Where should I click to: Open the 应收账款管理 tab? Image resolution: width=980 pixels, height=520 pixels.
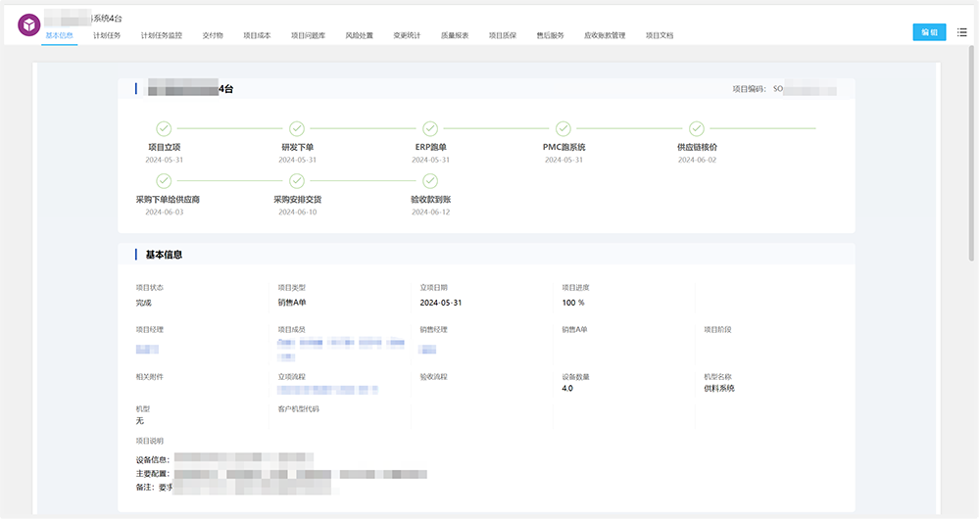point(605,35)
